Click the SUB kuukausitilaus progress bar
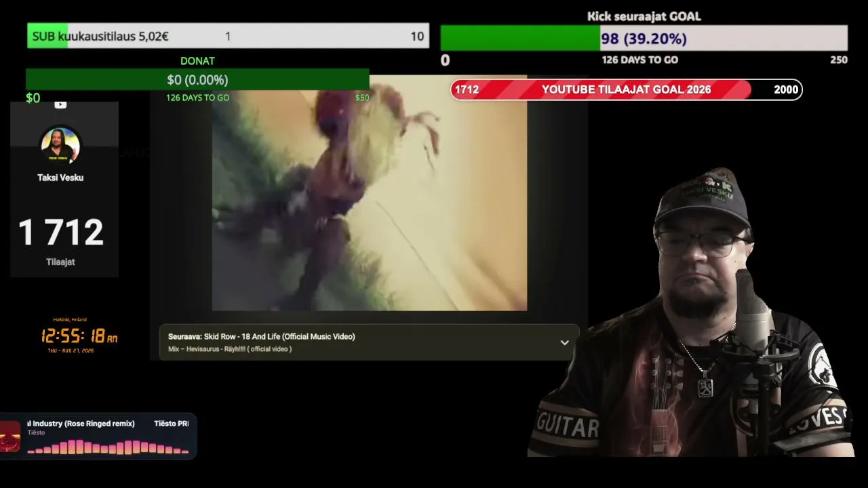The width and height of the screenshot is (868, 488). point(228,36)
